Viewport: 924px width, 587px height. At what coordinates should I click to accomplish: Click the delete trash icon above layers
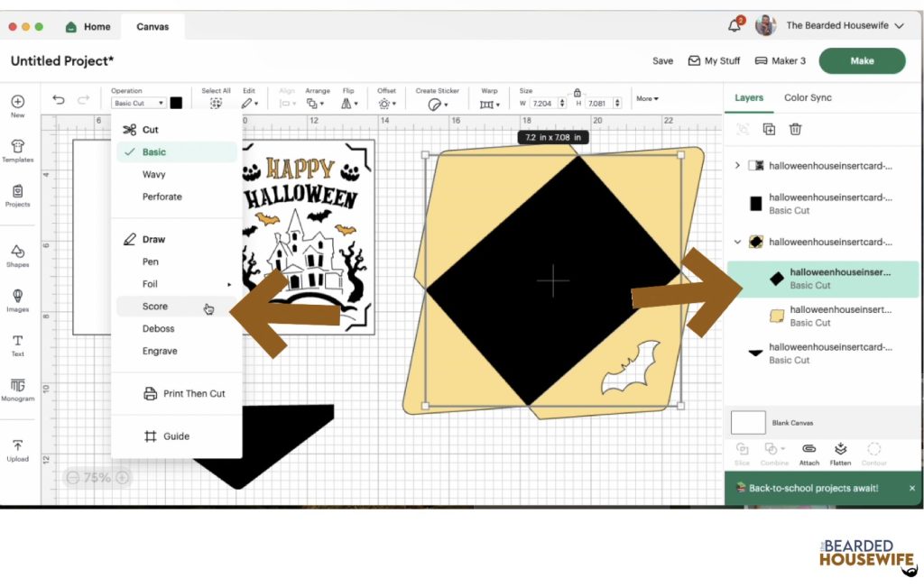795,129
